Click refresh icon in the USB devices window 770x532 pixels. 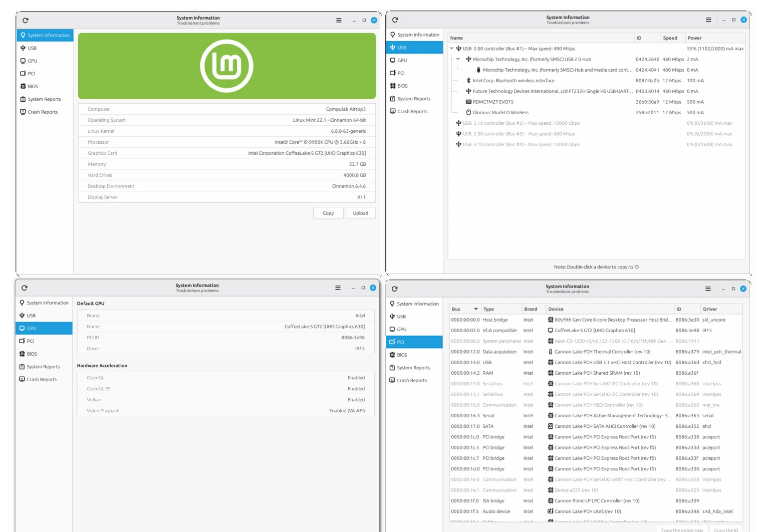[x=395, y=20]
